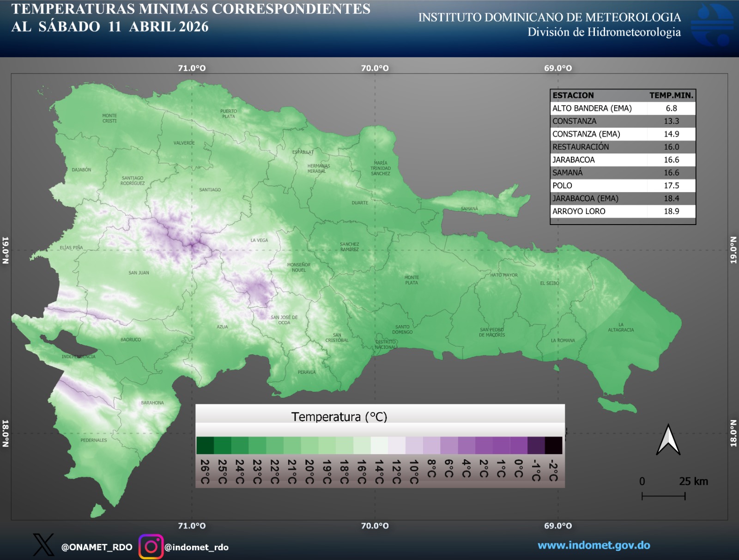Screen dimensions: 739x560
Task: Select the ALTO BANDERA (EMA) table row
Action: [622, 108]
